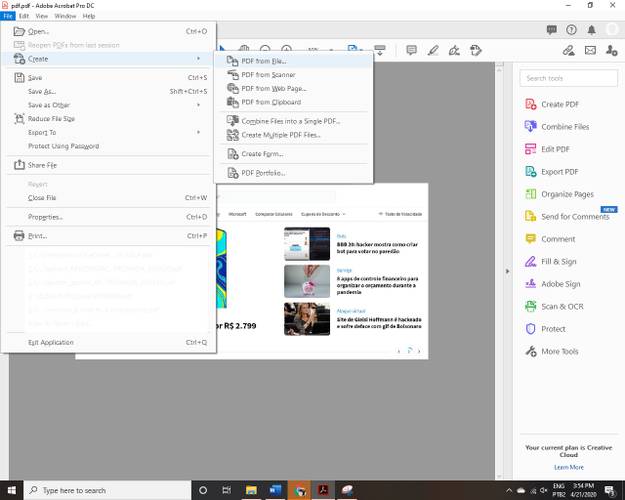Click Save in the File menu
This screenshot has width=625, height=500.
coord(108,77)
